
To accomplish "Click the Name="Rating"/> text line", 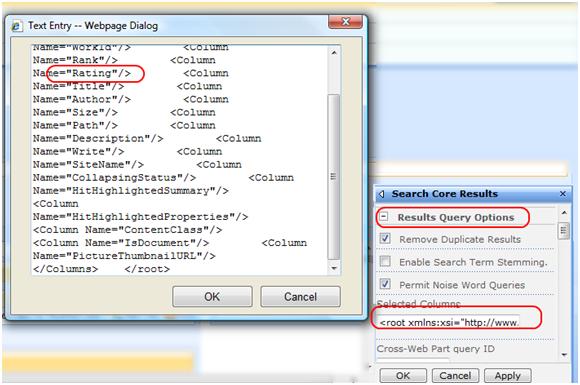I will point(82,73).
